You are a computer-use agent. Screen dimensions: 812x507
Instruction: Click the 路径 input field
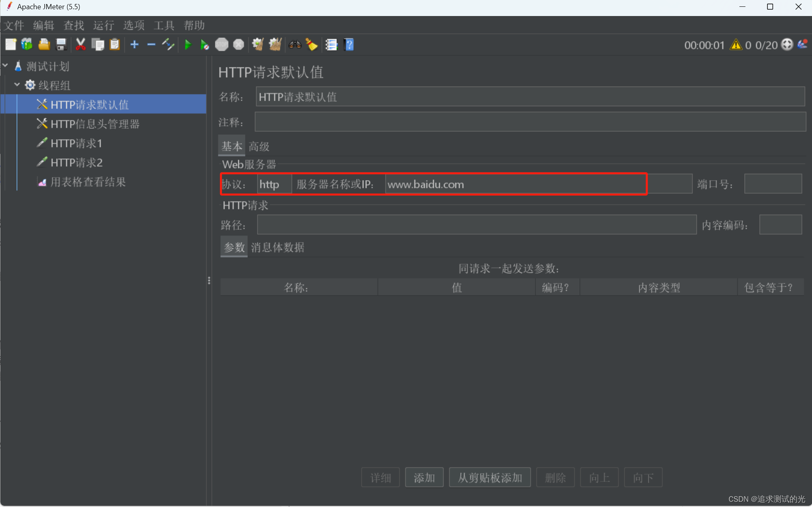tap(477, 225)
